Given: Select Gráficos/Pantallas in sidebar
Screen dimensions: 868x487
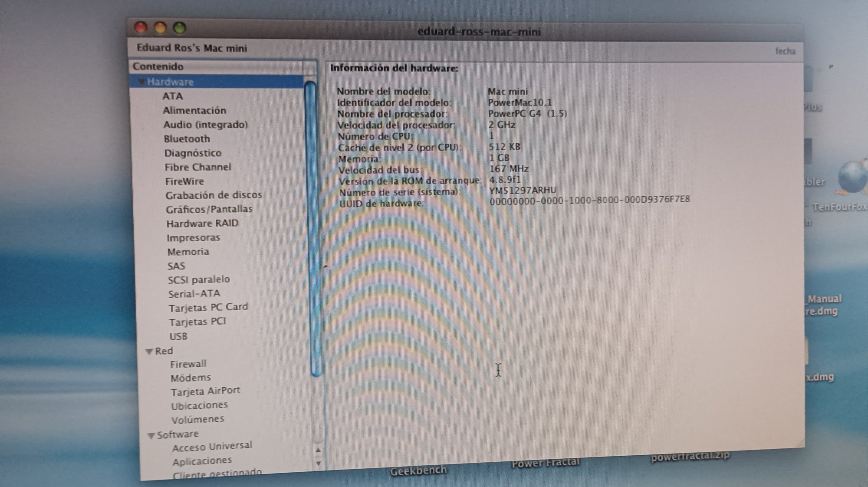Looking at the screenshot, I should (x=209, y=209).
